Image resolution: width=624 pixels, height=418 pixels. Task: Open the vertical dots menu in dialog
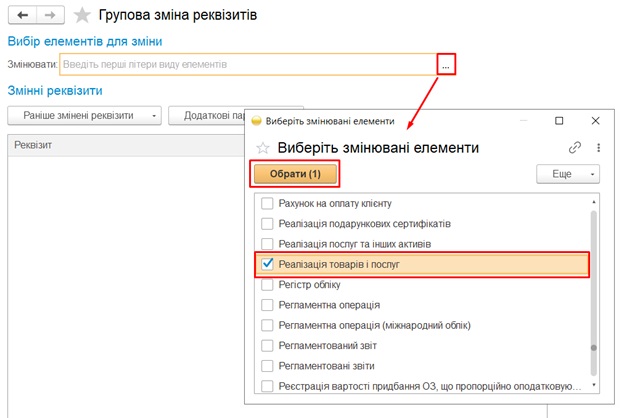(598, 147)
